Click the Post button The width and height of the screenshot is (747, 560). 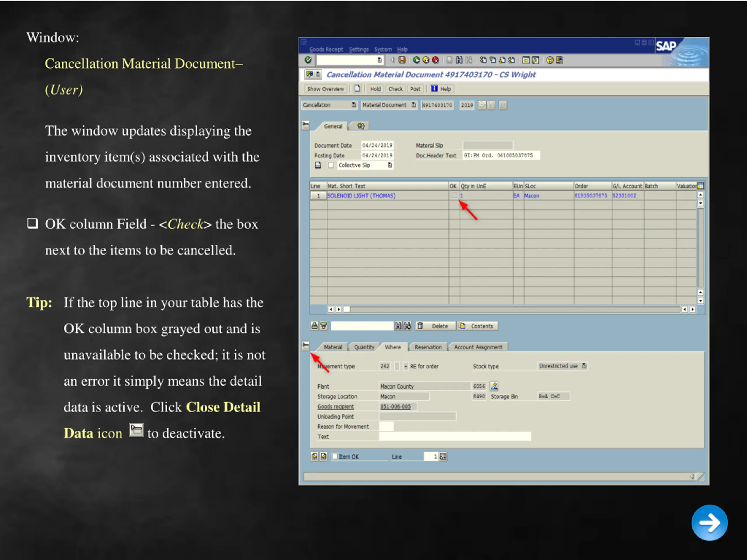[416, 89]
